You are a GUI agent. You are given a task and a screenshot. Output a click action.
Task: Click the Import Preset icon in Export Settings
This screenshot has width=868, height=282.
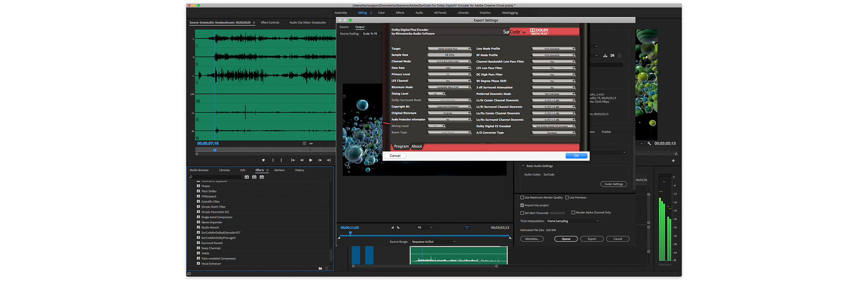tap(612, 56)
